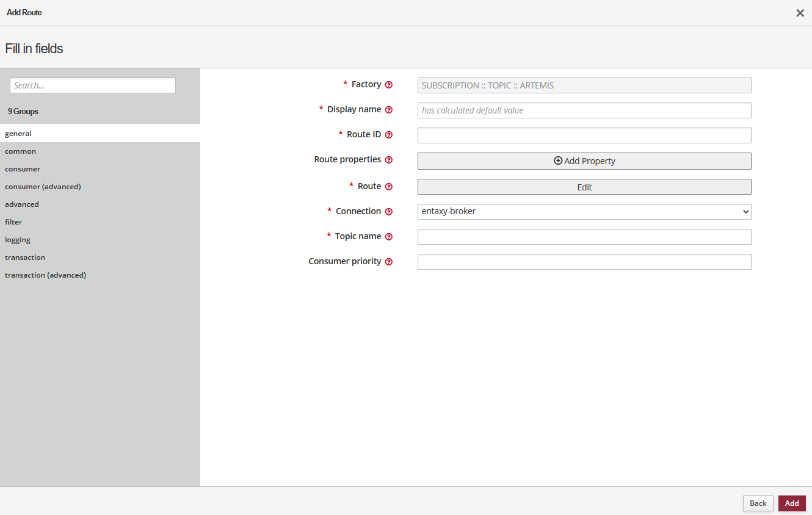Image resolution: width=812 pixels, height=515 pixels.
Task: Open the Connection dropdown
Action: point(584,212)
